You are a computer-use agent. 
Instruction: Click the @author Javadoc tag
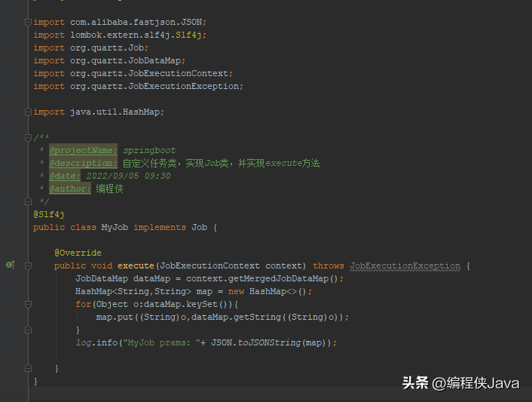[x=70, y=189]
